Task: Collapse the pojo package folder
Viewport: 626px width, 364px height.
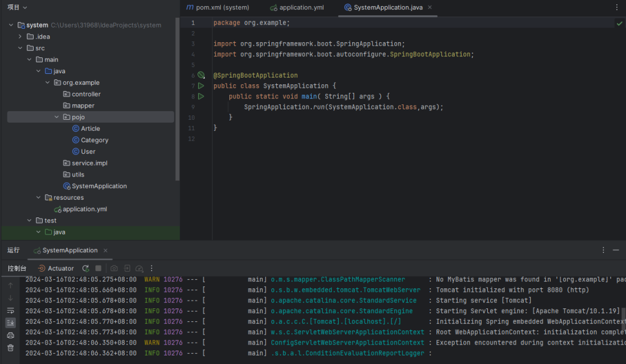Action: 57,117
